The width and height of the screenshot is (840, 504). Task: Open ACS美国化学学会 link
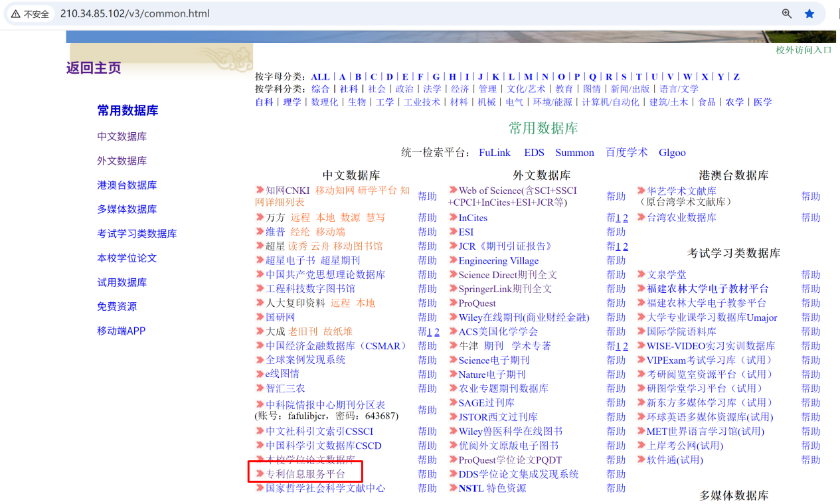point(498,331)
